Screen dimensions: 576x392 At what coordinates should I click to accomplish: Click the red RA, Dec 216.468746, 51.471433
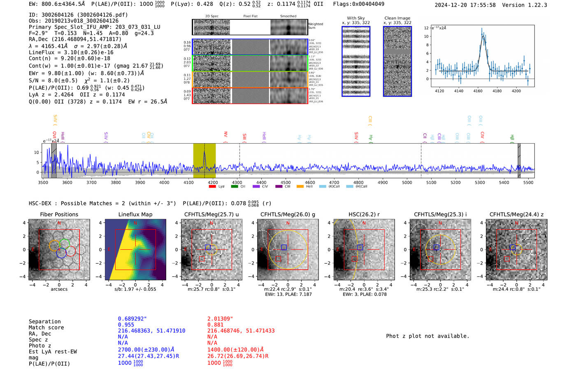(x=241, y=331)
